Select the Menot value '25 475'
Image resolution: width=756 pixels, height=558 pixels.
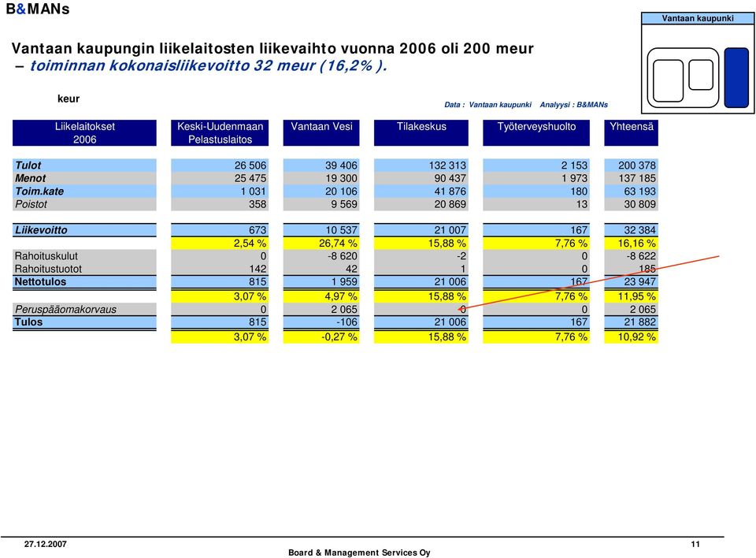[x=250, y=178]
